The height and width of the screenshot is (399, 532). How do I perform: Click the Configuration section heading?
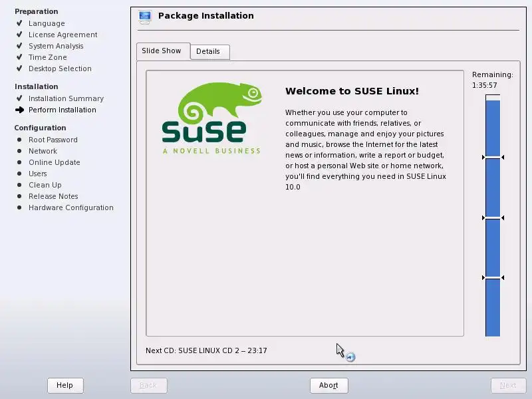[40, 128]
